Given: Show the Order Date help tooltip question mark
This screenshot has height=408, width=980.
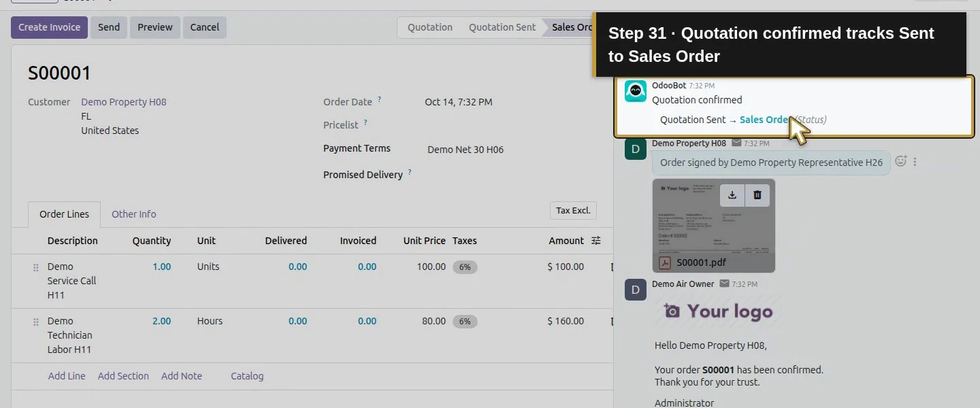Looking at the screenshot, I should pos(379,99).
